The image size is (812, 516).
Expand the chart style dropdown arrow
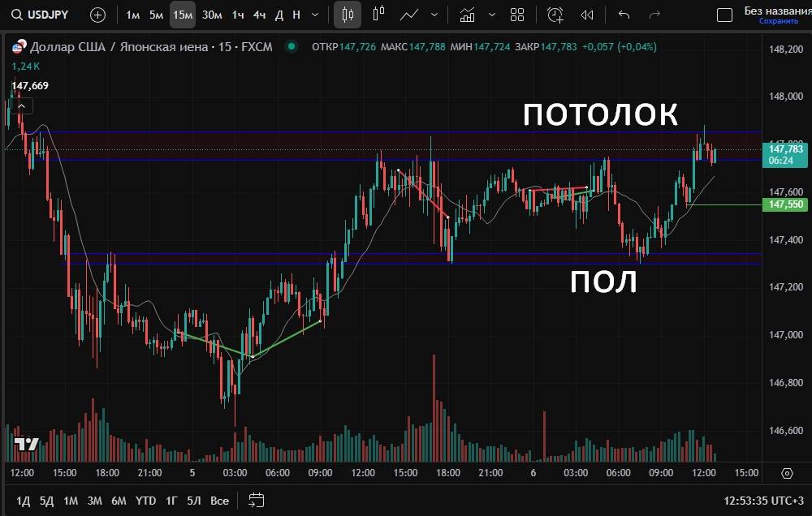click(x=434, y=15)
